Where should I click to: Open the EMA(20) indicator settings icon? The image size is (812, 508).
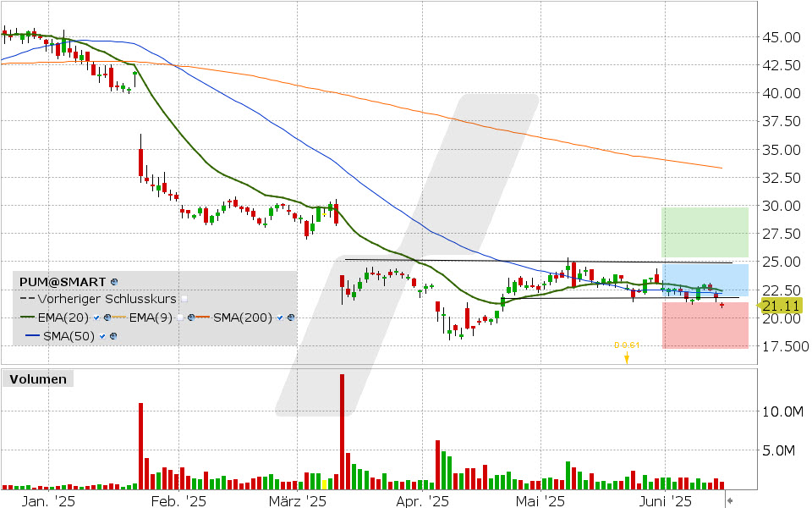pos(107,317)
